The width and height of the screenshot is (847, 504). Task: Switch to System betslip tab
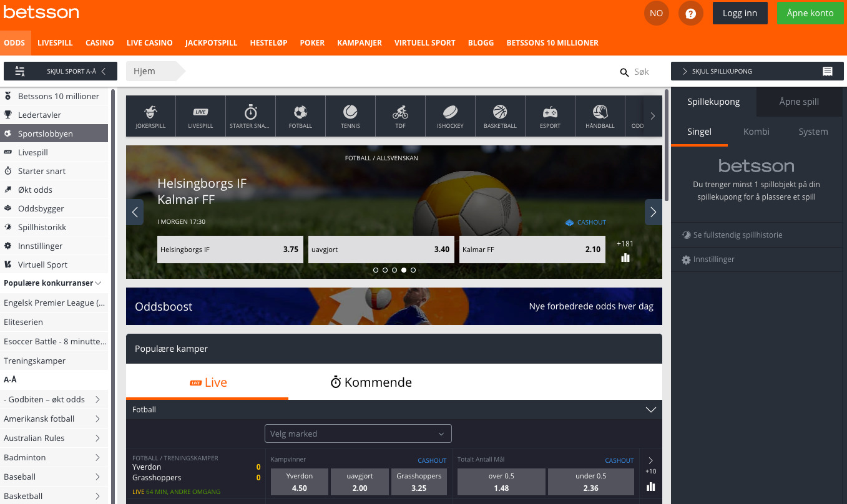tap(813, 132)
